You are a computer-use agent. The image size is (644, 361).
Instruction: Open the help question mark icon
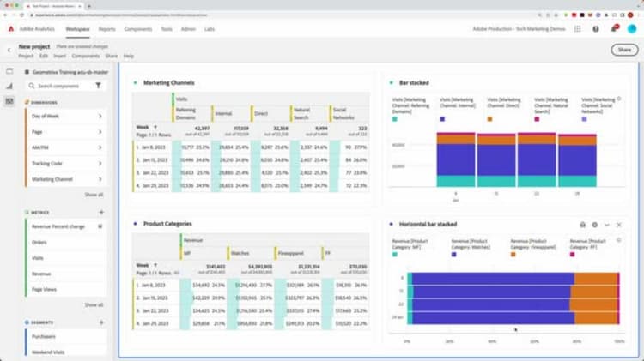(596, 29)
